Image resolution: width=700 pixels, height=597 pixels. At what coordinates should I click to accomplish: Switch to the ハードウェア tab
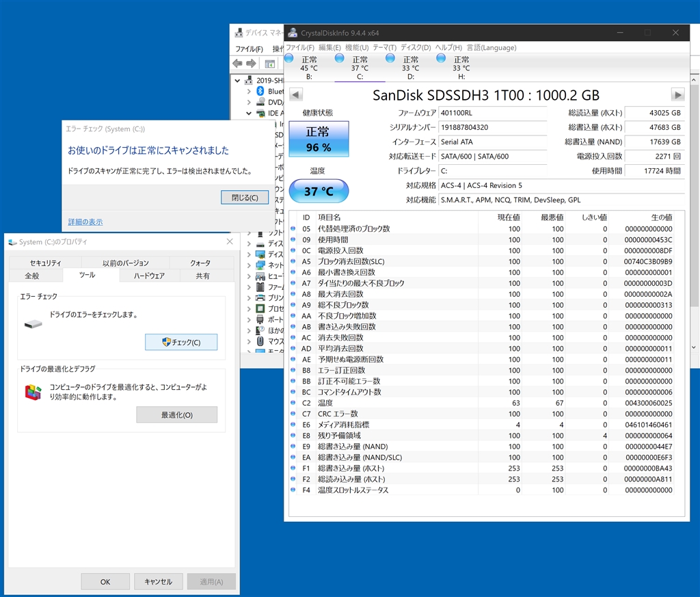pyautogui.click(x=148, y=276)
